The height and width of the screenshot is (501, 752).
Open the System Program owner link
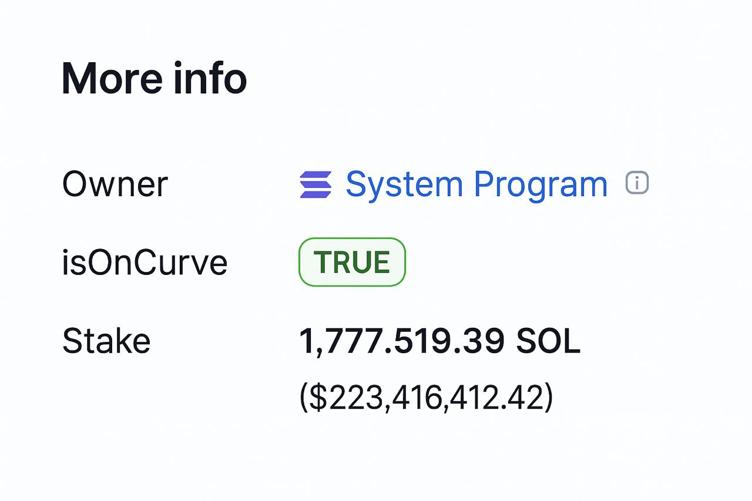click(476, 185)
